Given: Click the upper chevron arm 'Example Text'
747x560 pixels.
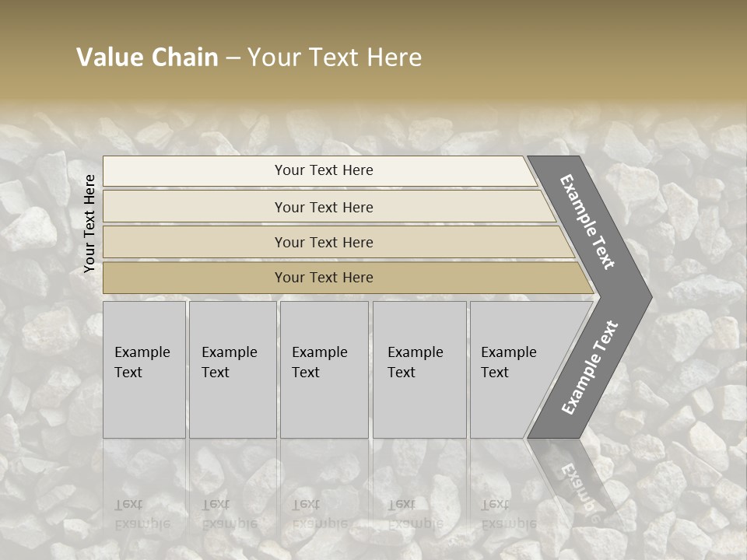Looking at the screenshot, I should coord(588,222).
